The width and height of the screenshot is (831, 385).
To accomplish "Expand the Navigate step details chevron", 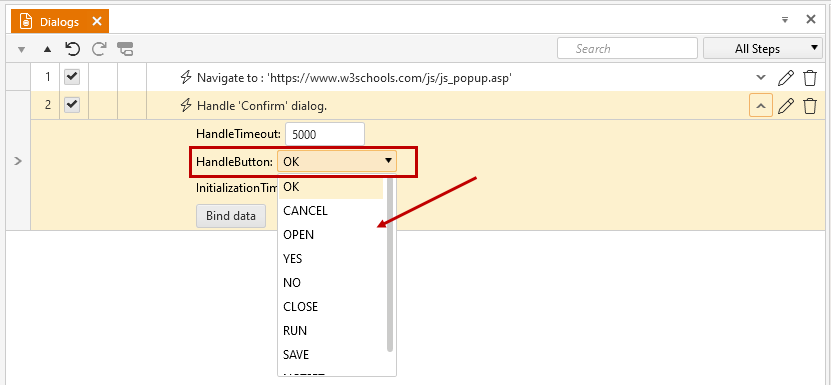I will point(761,77).
